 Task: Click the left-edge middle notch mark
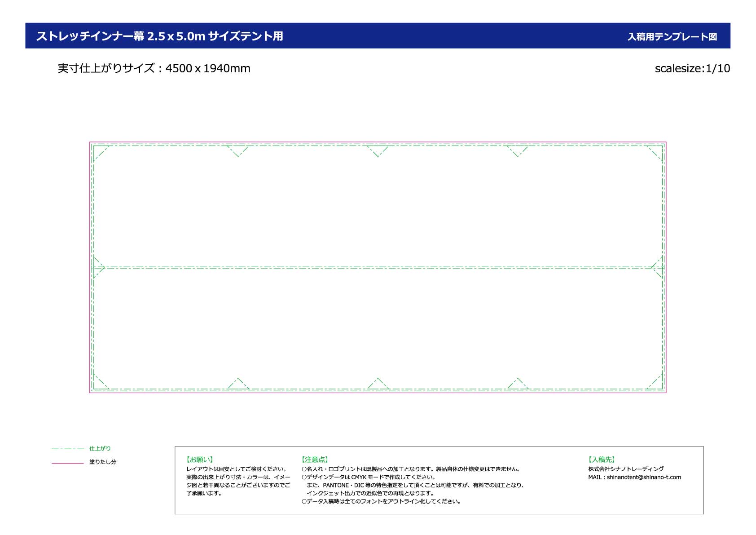coord(98,268)
